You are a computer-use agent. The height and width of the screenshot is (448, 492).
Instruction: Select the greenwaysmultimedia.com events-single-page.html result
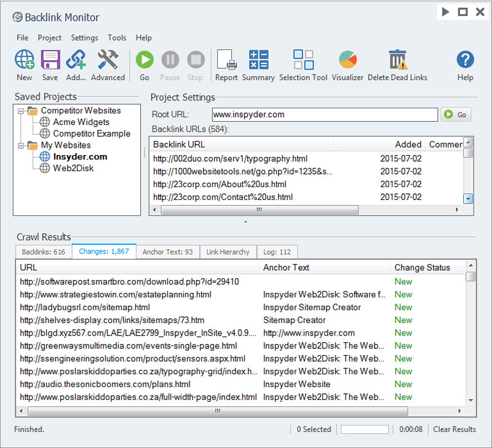click(x=241, y=346)
